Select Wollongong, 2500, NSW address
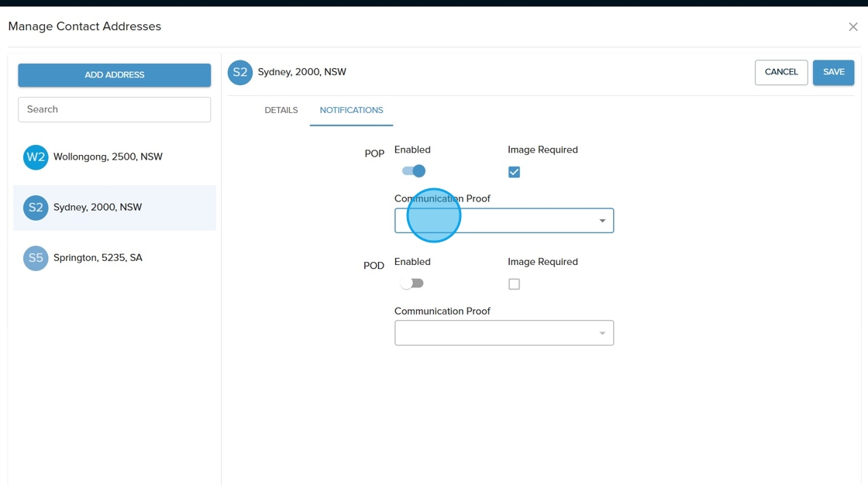This screenshot has height=485, width=868. coord(108,157)
